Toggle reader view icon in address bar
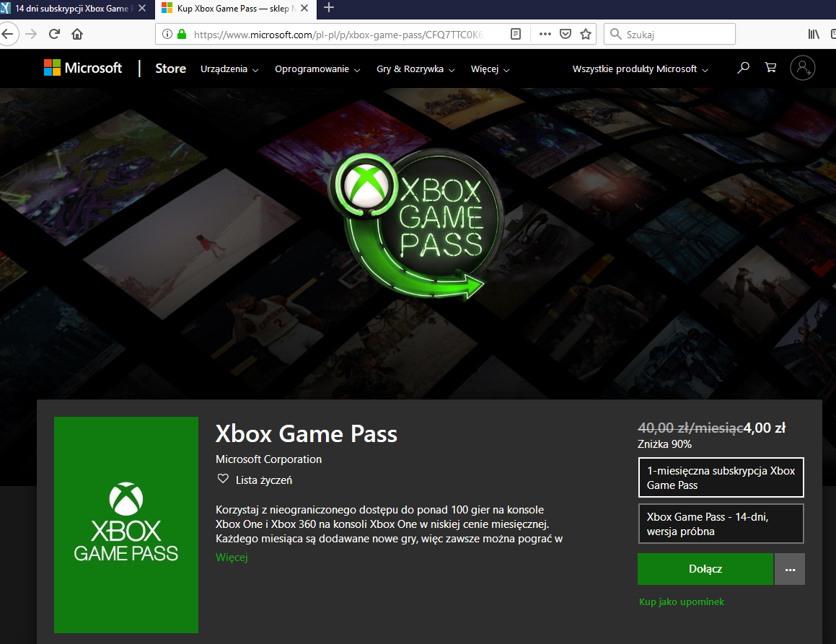The width and height of the screenshot is (836, 644). coord(516,35)
